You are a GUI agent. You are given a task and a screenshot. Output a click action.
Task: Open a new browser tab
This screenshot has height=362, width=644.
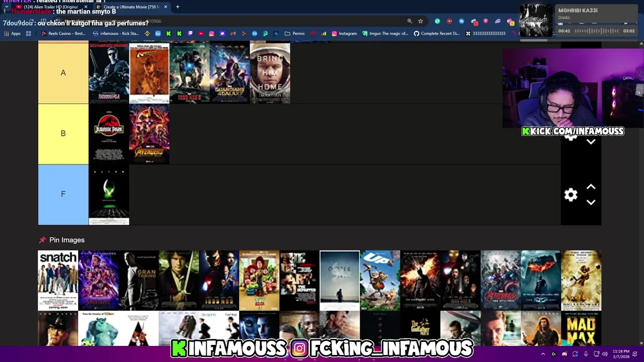coord(178,7)
